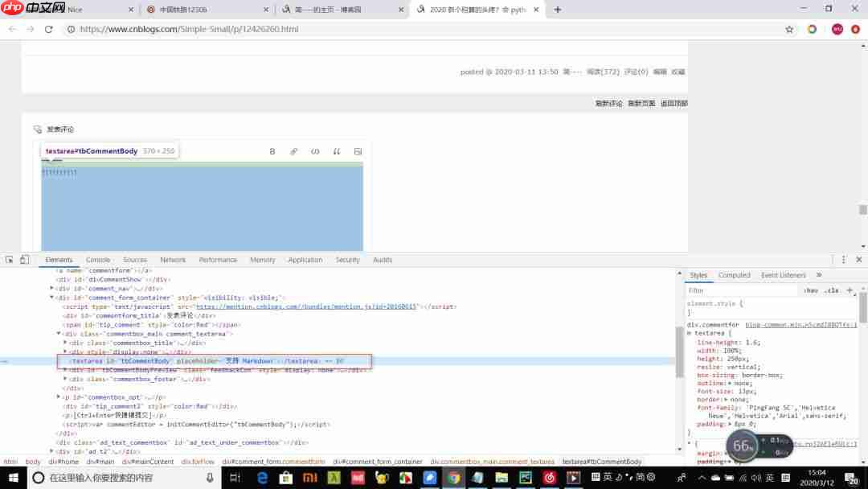Open the red WU profile avatar icon
This screenshot has height=489, width=868.
click(837, 29)
